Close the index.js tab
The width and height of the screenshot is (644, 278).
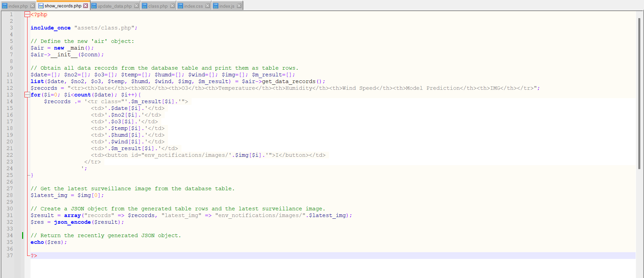[x=239, y=6]
